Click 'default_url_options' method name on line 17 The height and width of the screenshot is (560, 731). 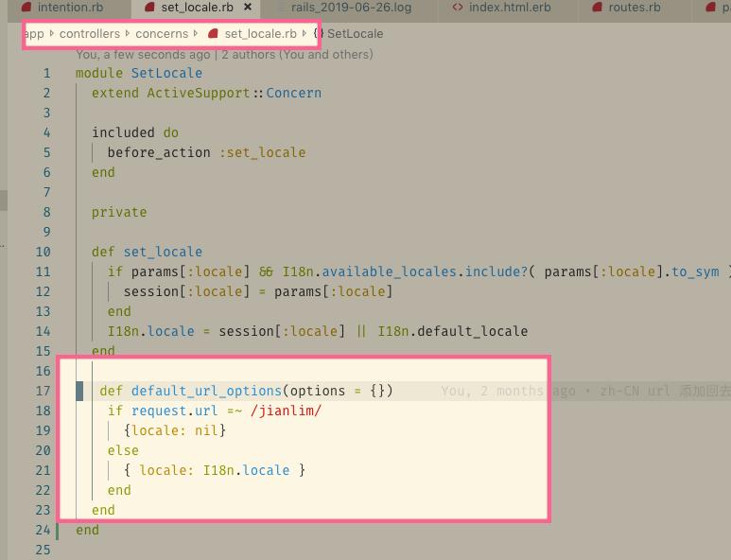click(x=206, y=391)
